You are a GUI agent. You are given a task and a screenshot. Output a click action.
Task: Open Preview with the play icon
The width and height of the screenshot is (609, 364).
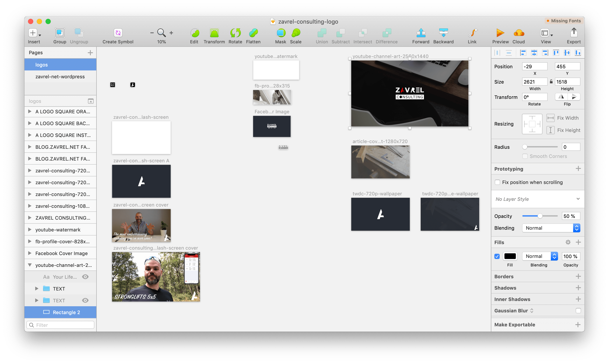point(500,33)
